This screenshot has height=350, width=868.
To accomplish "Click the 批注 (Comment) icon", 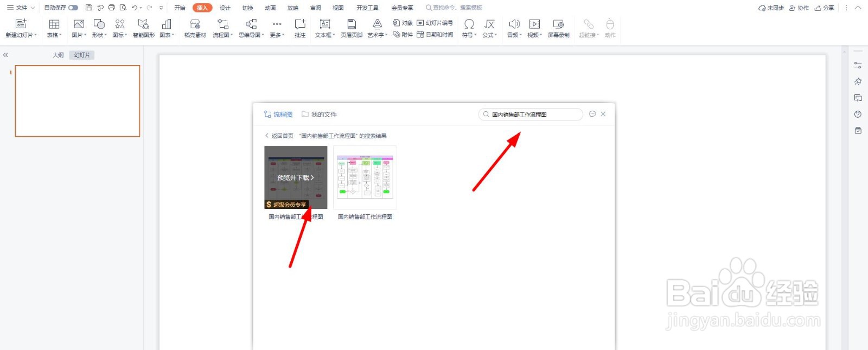I will 300,24.
